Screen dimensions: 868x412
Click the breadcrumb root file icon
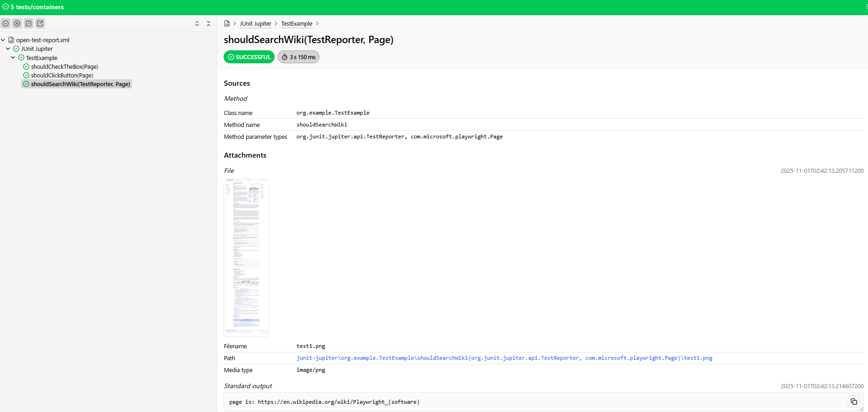tap(227, 23)
